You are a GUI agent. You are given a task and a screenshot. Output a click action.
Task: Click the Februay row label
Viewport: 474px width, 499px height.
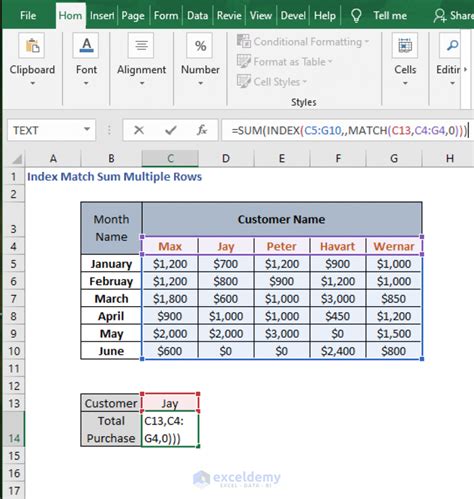pyautogui.click(x=111, y=281)
